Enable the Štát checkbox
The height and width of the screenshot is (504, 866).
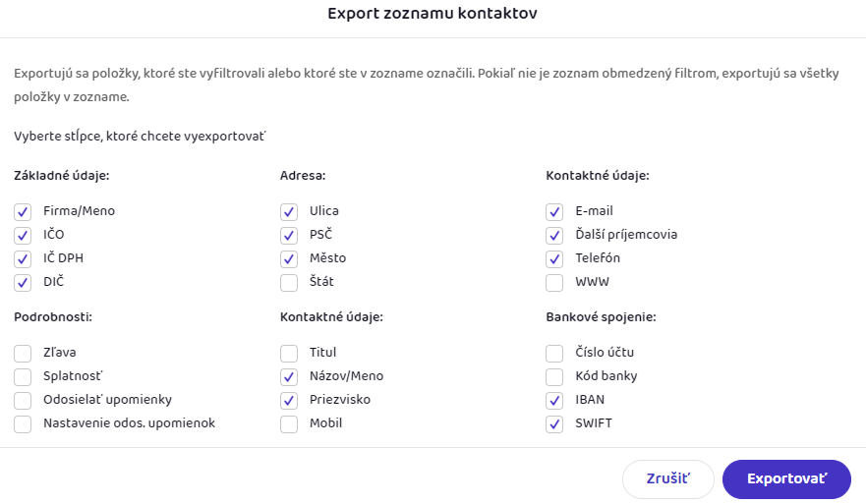click(x=289, y=282)
